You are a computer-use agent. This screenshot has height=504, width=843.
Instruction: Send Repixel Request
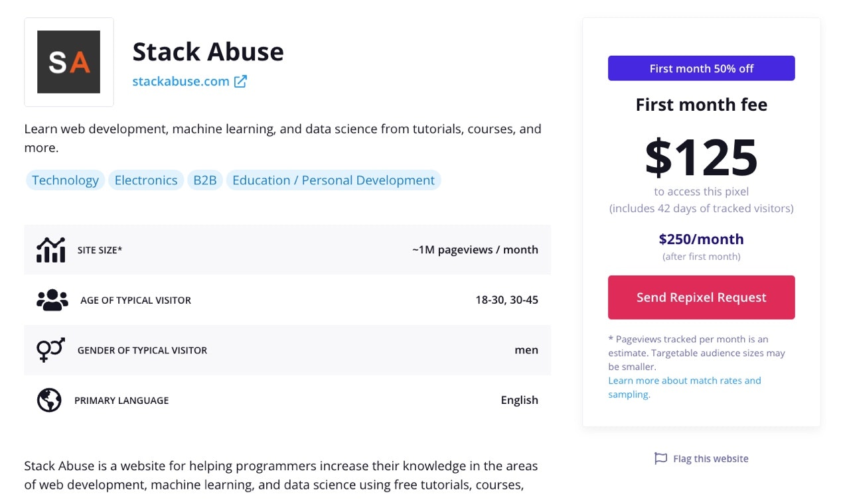701,298
